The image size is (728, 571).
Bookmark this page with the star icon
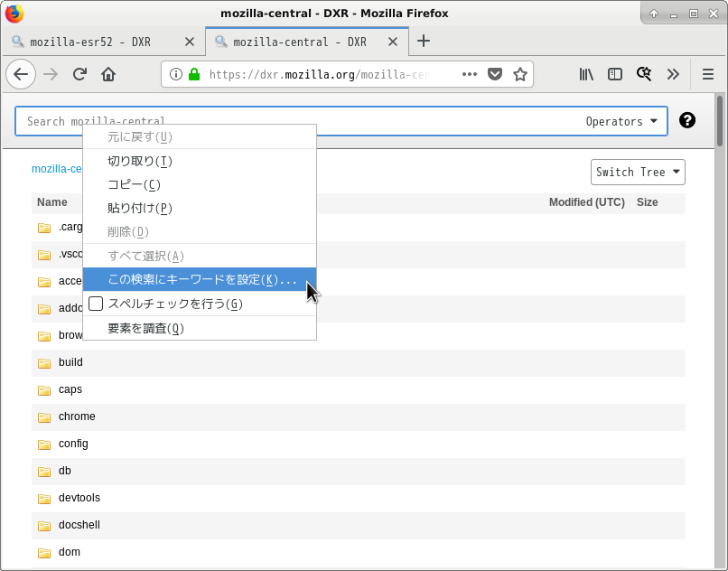(520, 74)
